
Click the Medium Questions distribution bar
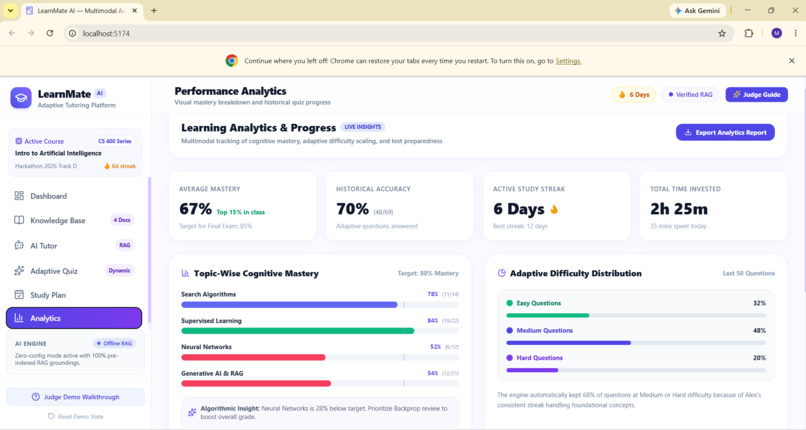pos(636,343)
